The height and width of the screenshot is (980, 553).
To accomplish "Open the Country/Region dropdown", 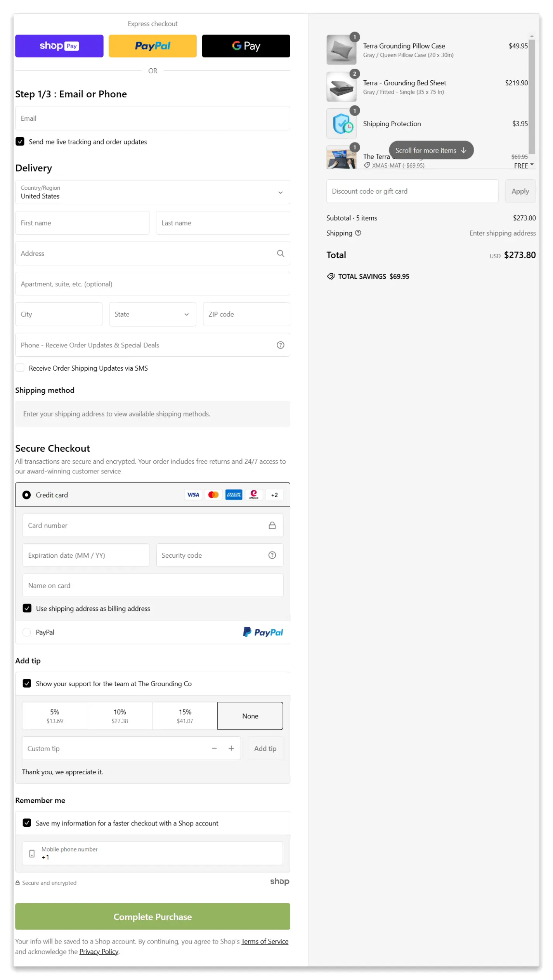I will (x=153, y=192).
